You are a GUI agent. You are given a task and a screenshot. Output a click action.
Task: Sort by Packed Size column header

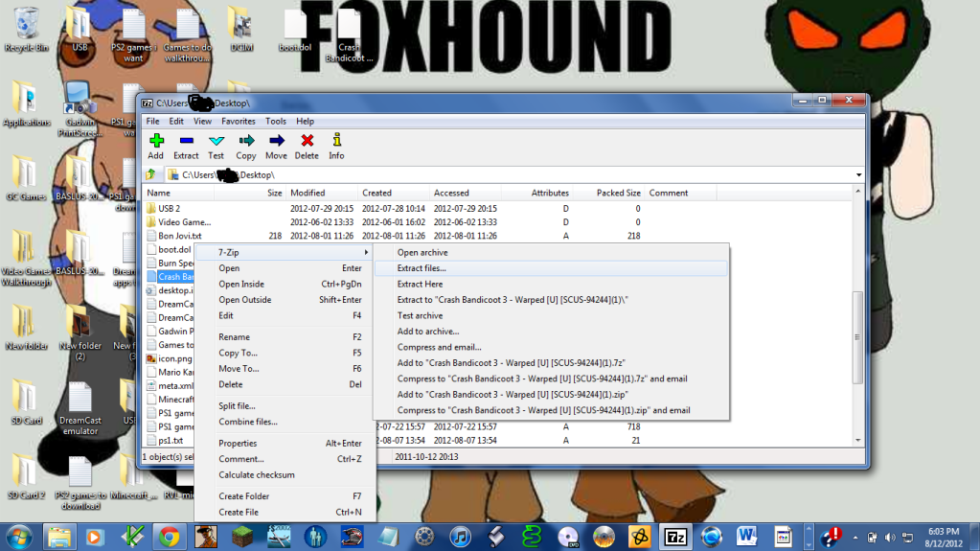(609, 194)
